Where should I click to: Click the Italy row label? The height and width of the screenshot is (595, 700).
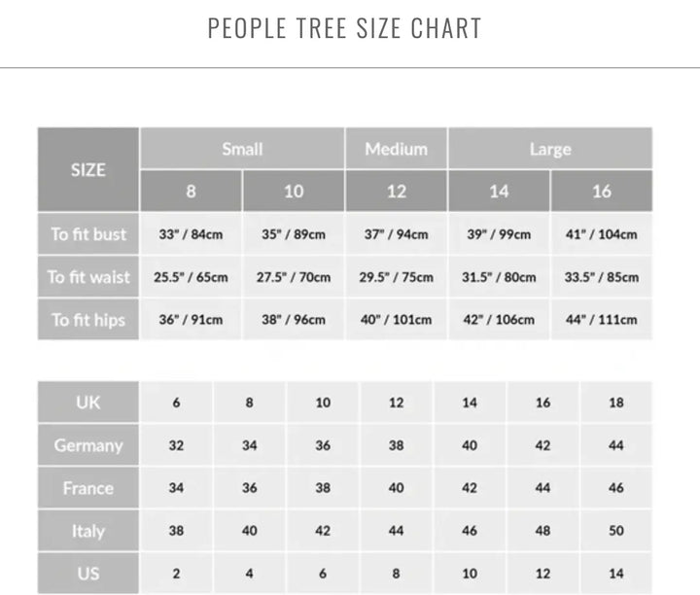coord(88,531)
